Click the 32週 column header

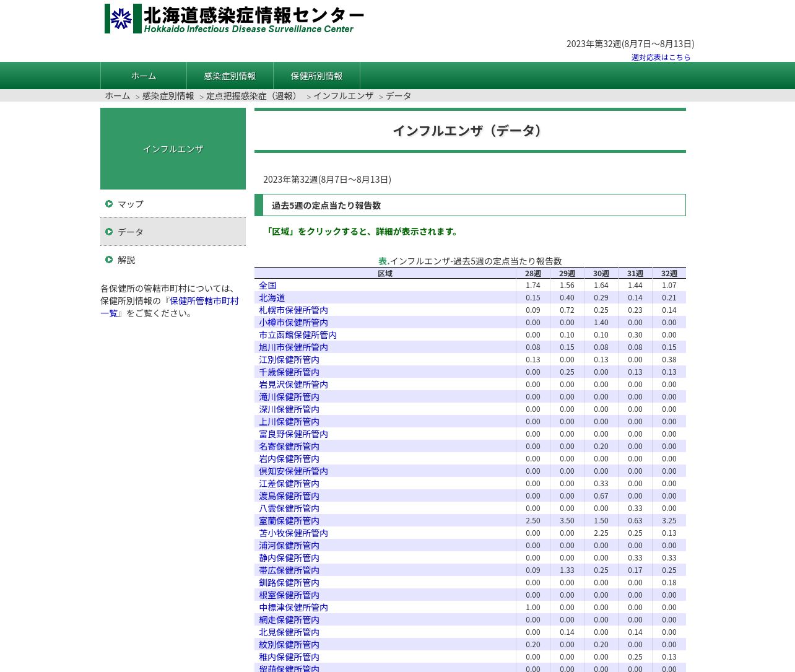[669, 273]
